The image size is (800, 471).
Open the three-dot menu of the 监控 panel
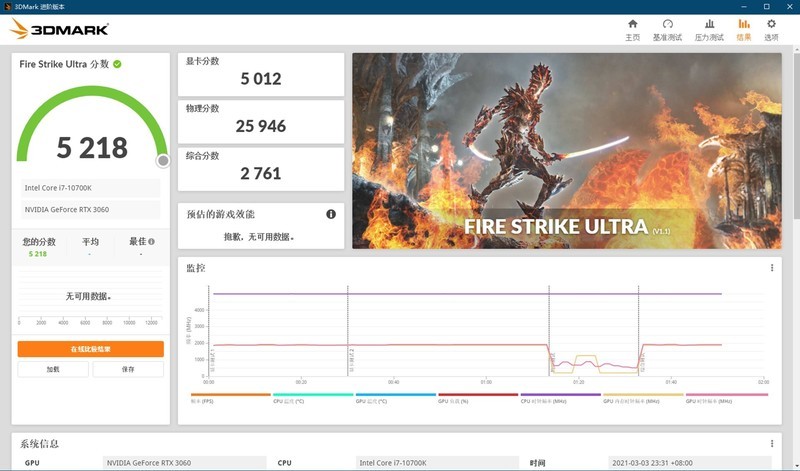[772, 268]
